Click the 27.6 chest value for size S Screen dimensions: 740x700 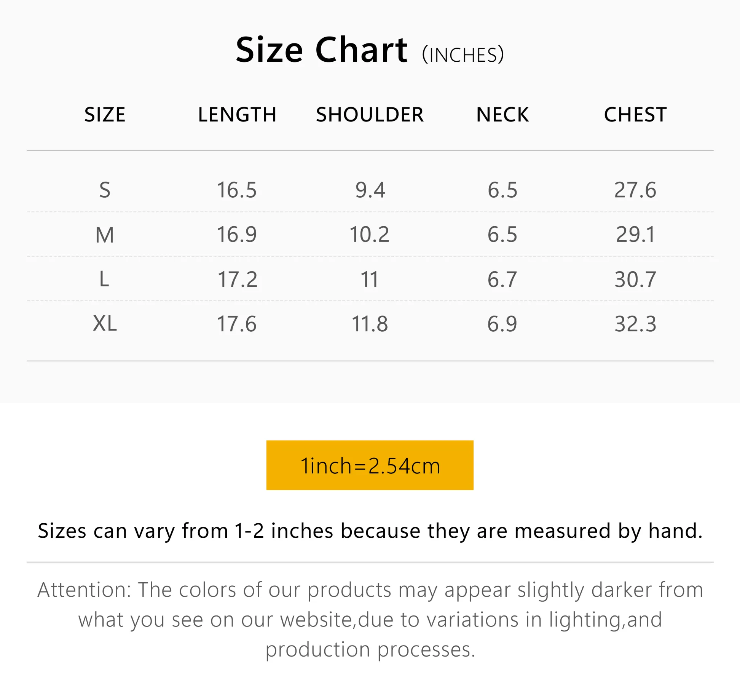pos(635,190)
